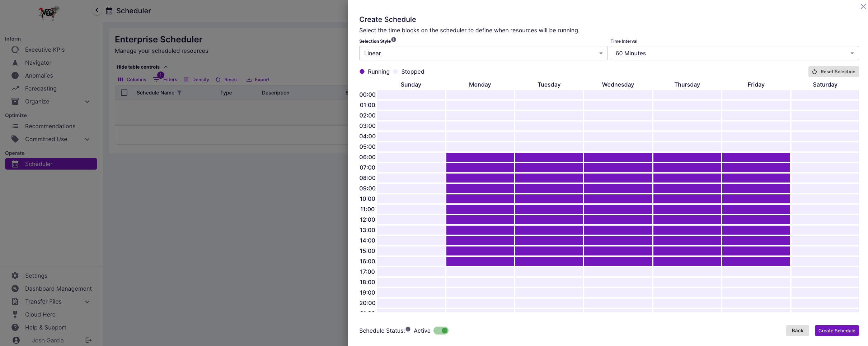Viewport: 868px width, 346px height.
Task: Click Josh Garcia's profile avatar icon
Action: tap(16, 340)
